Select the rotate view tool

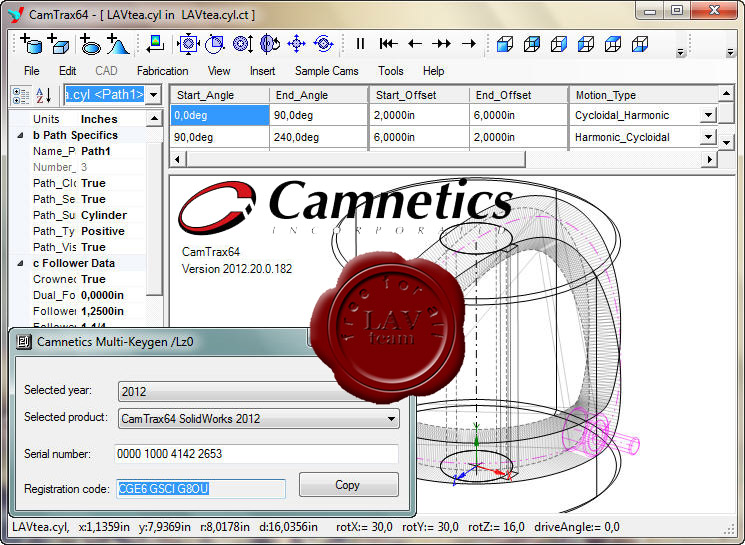[x=270, y=44]
